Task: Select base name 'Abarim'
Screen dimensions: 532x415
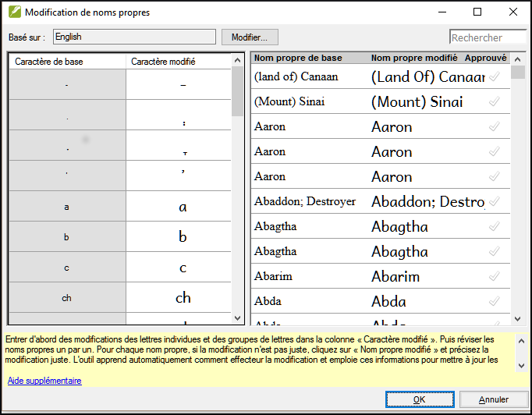Action: 273,276
